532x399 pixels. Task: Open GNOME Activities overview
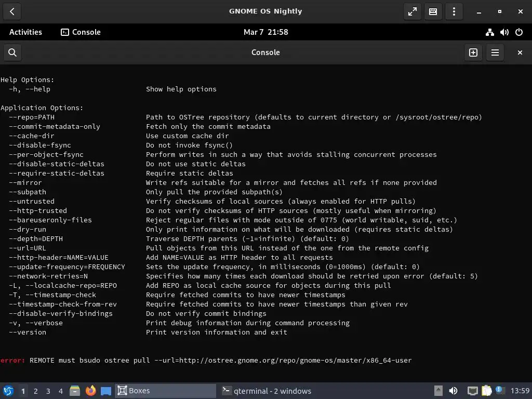[26, 32]
